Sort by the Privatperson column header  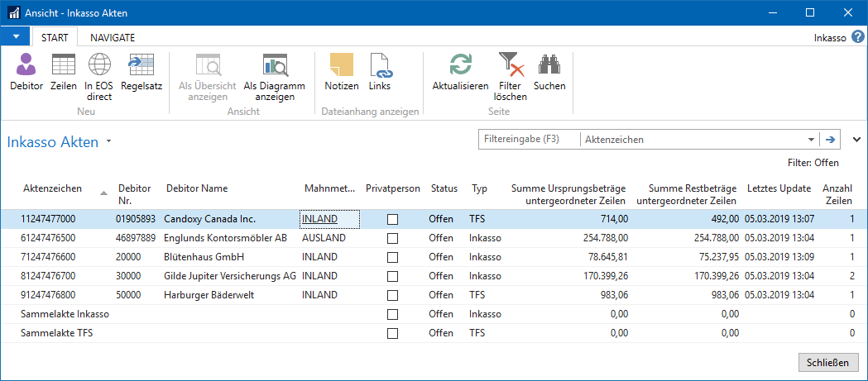point(393,188)
